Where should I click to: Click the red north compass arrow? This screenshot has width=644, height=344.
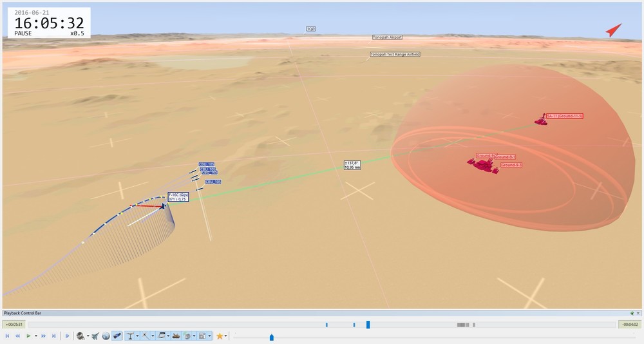point(613,30)
